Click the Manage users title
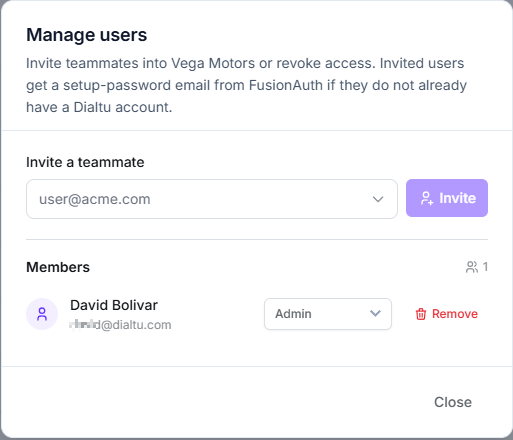513x440 pixels. click(x=87, y=35)
